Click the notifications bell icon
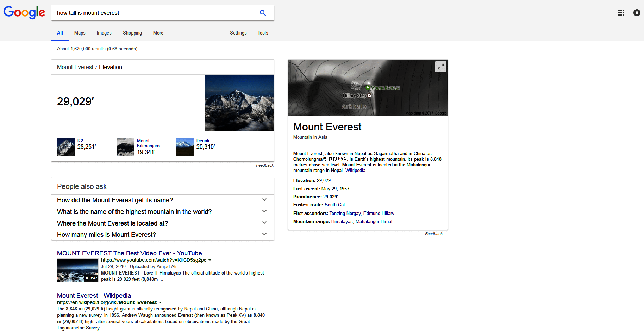This screenshot has height=333, width=644. coord(637,13)
